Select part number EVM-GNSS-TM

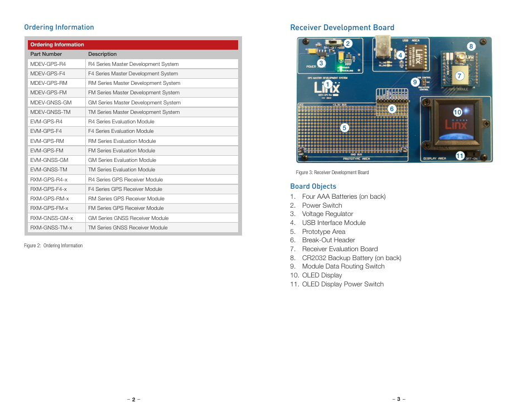(x=49, y=169)
